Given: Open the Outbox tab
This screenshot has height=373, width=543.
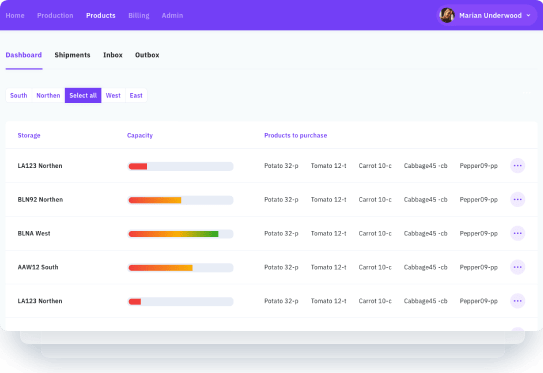Looking at the screenshot, I should [147, 55].
